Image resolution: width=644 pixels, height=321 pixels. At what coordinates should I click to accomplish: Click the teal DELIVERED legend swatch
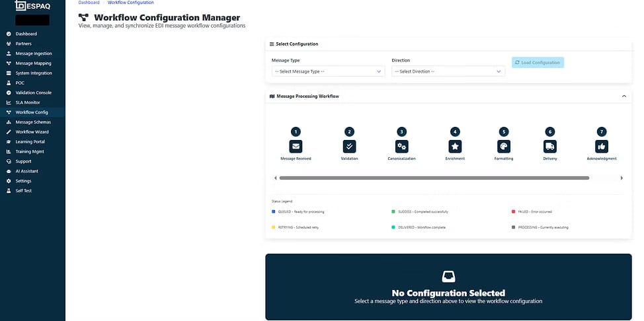click(393, 227)
